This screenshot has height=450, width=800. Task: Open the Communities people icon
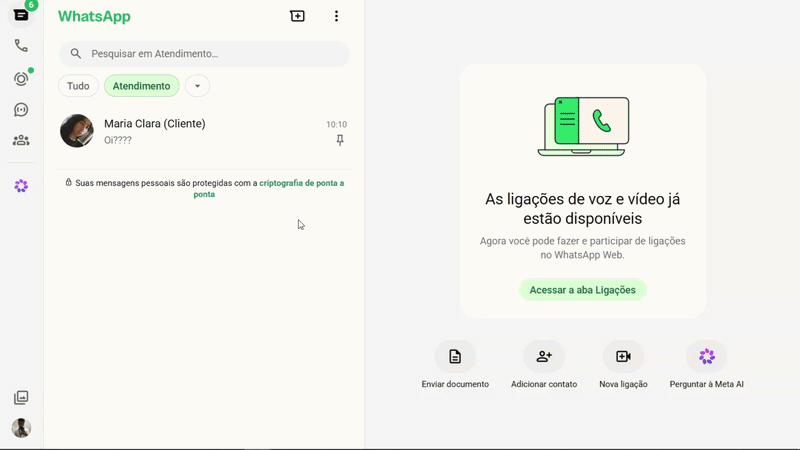click(21, 140)
